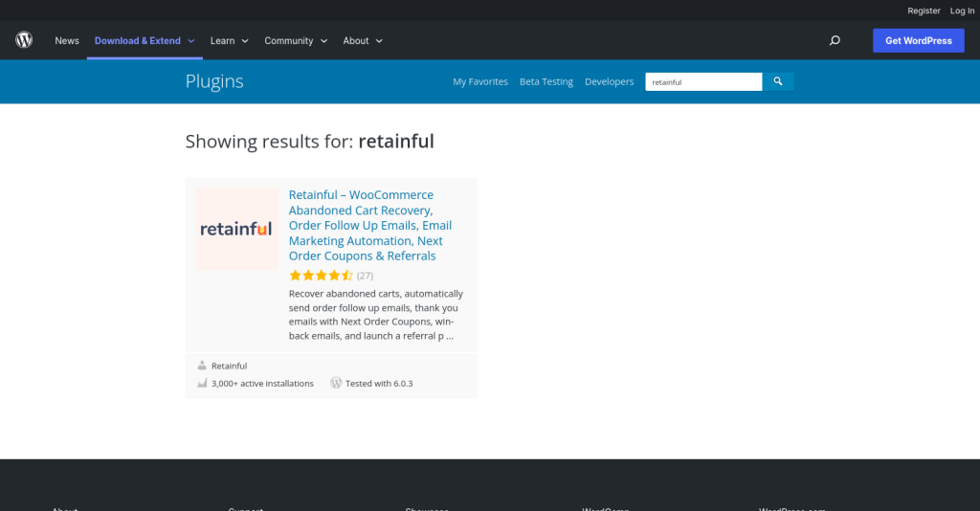Submit plugin search with magnifier button
The image size is (980, 511).
pos(778,82)
